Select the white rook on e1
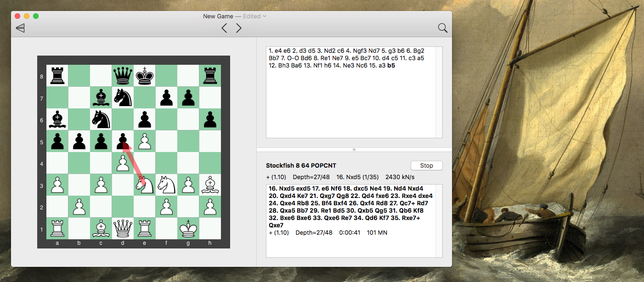The height and width of the screenshot is (282, 644). click(144, 228)
